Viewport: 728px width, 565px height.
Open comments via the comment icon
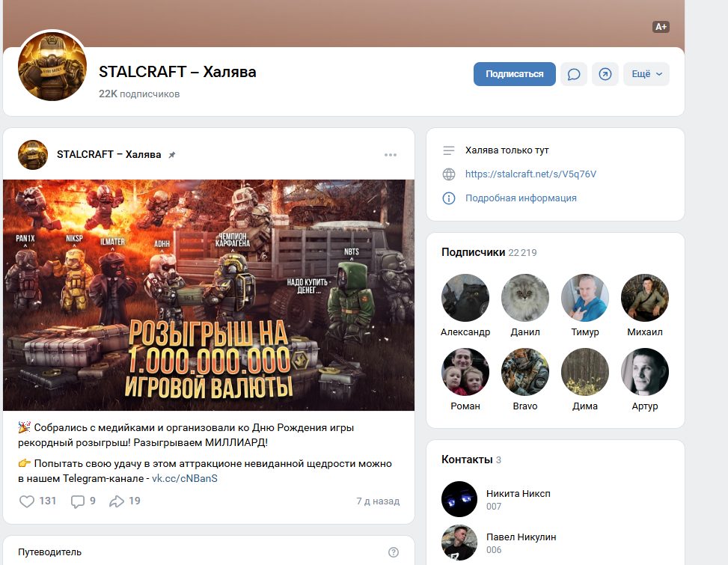pyautogui.click(x=78, y=501)
